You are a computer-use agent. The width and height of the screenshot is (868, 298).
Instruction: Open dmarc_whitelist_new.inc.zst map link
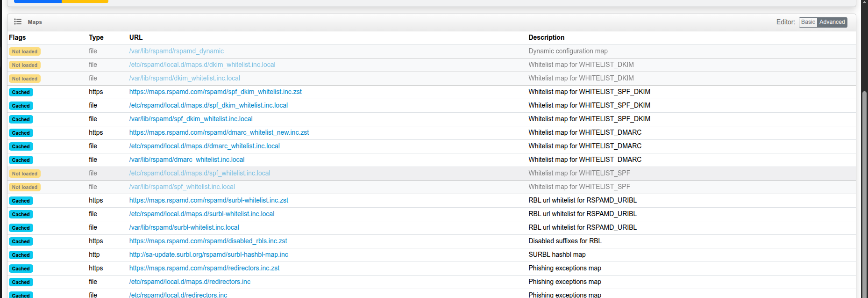[x=219, y=132]
